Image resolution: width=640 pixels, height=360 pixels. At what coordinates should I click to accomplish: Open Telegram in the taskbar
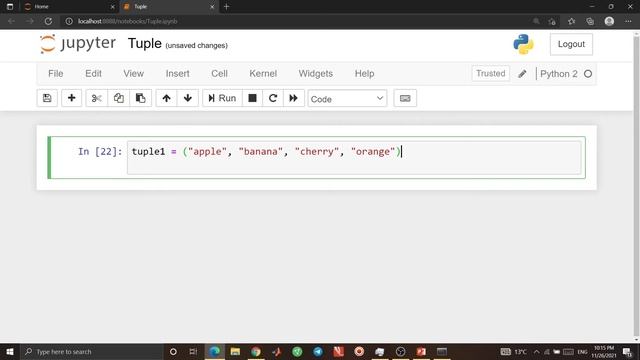coord(318,351)
